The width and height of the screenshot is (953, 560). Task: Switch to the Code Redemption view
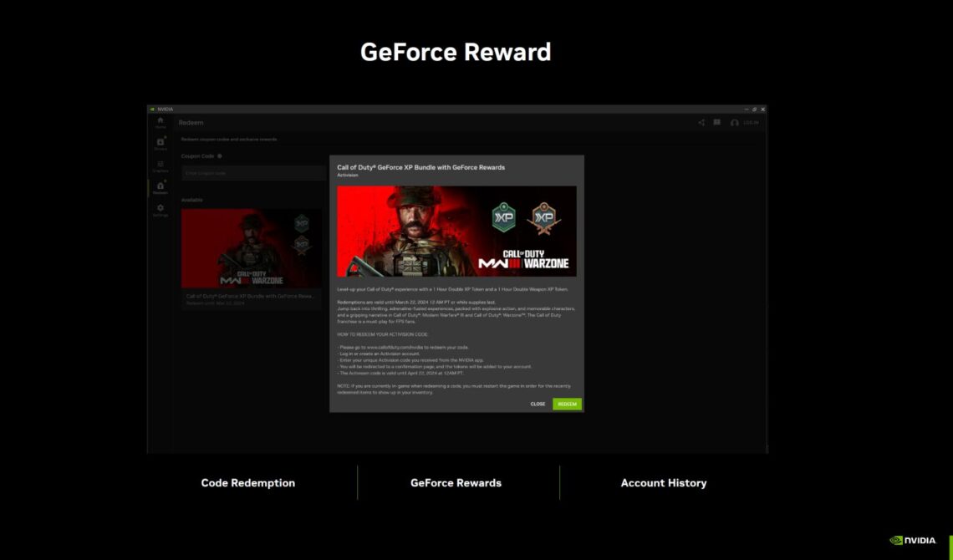click(x=247, y=482)
